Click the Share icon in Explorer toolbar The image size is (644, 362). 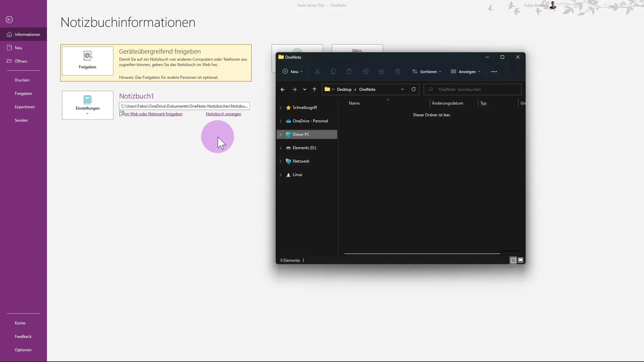(x=382, y=72)
